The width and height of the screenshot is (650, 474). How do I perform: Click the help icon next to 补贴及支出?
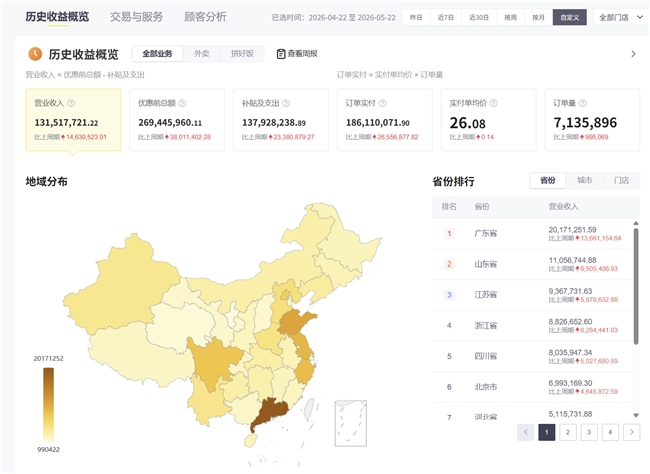coord(286,103)
